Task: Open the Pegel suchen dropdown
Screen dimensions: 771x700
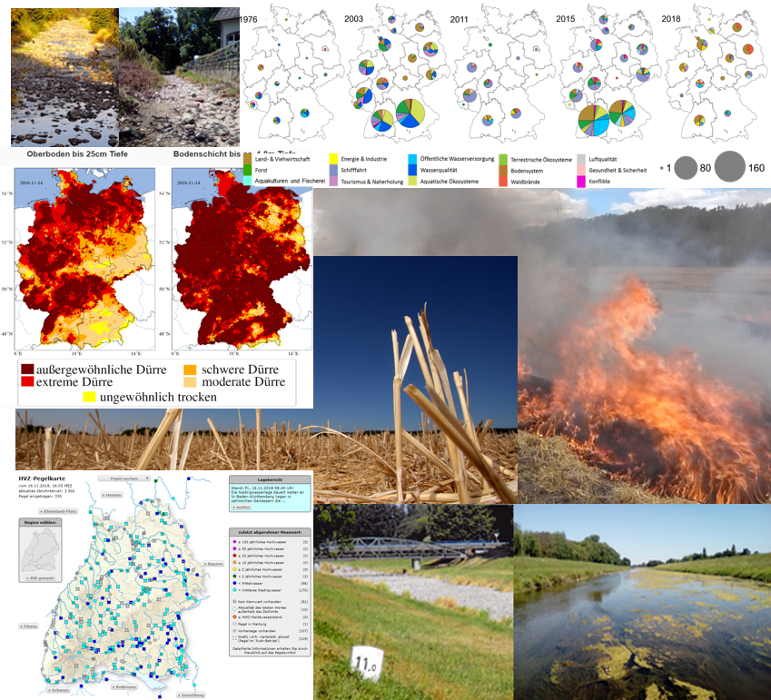Action: pyautogui.click(x=124, y=478)
